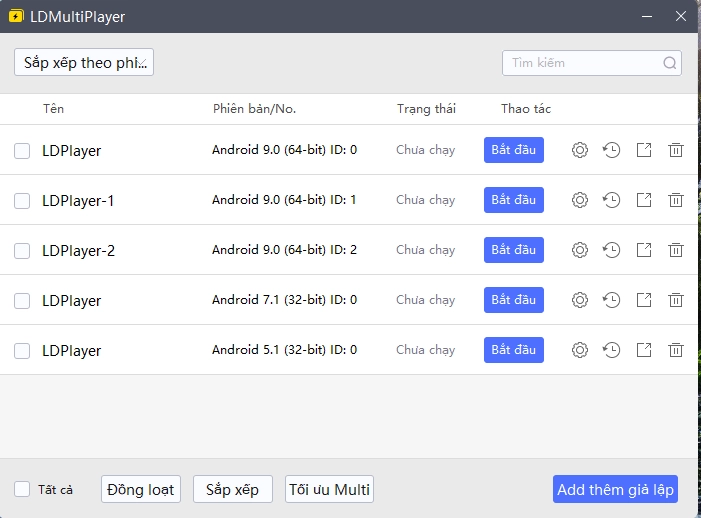Expand the "Sắp xếp theo phi..." sort dropdown
The width and height of the screenshot is (701, 518).
[x=84, y=63]
